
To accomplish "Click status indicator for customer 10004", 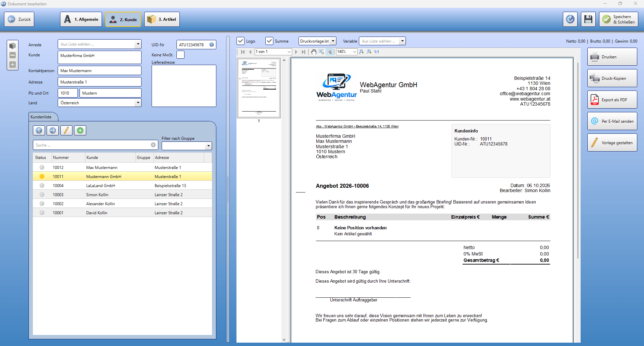I will click(42, 185).
